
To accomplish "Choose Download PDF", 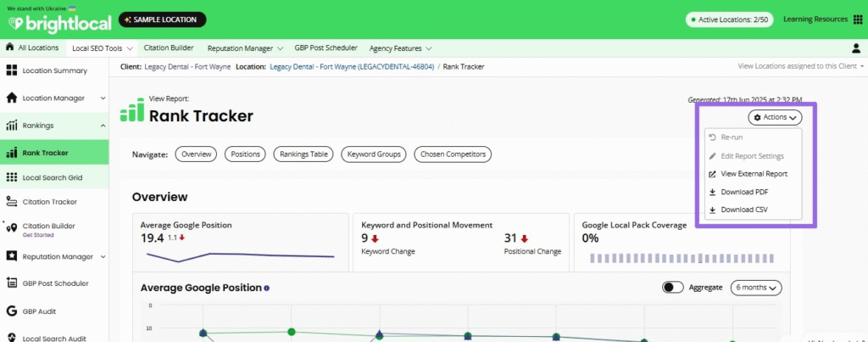I will click(x=753, y=193).
